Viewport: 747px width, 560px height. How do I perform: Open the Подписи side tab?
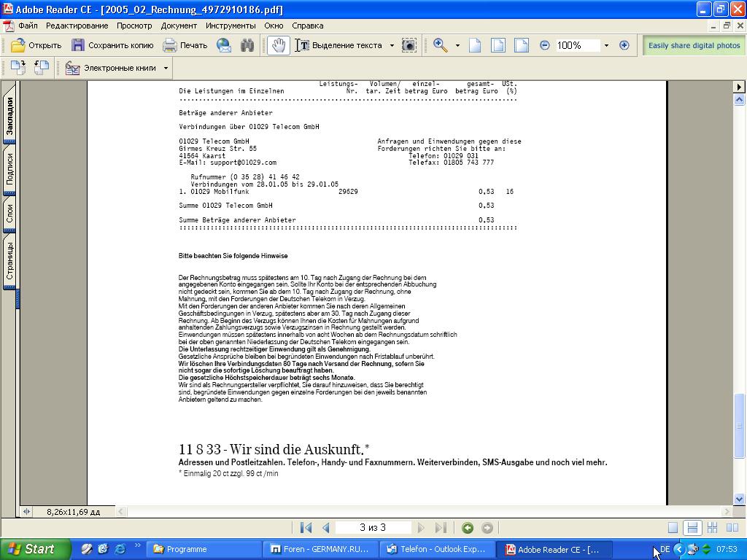tap(9, 169)
